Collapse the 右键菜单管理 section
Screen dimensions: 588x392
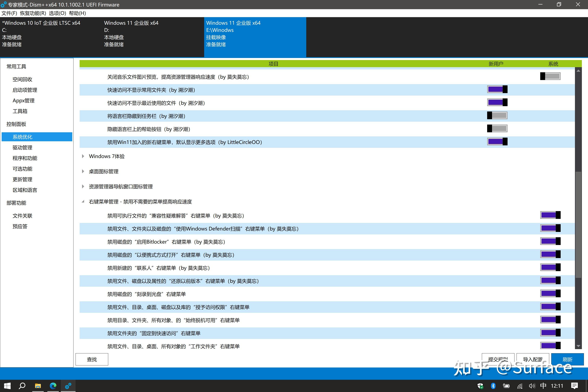click(x=83, y=202)
